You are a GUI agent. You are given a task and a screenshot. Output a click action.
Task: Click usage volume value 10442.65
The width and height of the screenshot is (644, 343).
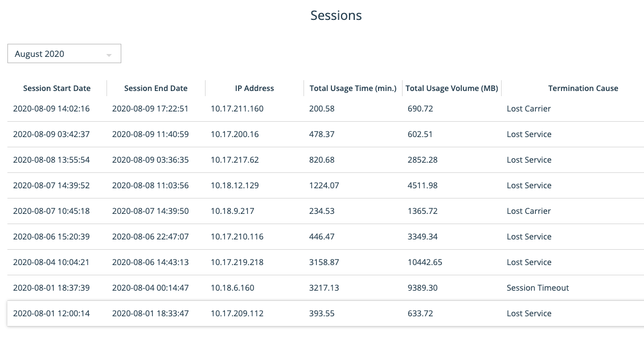click(x=425, y=262)
